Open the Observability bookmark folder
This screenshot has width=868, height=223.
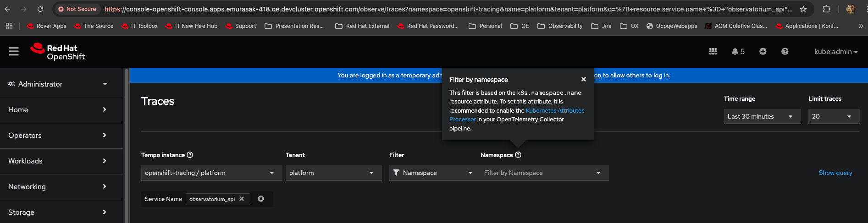560,26
